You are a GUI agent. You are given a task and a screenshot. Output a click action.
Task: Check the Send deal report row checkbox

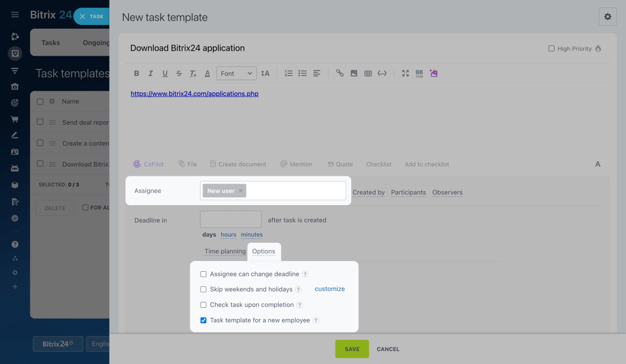[40, 122]
